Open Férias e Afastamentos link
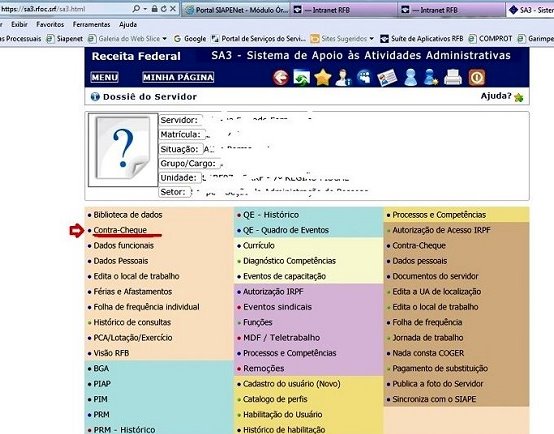This screenshot has width=554, height=434. click(x=133, y=292)
